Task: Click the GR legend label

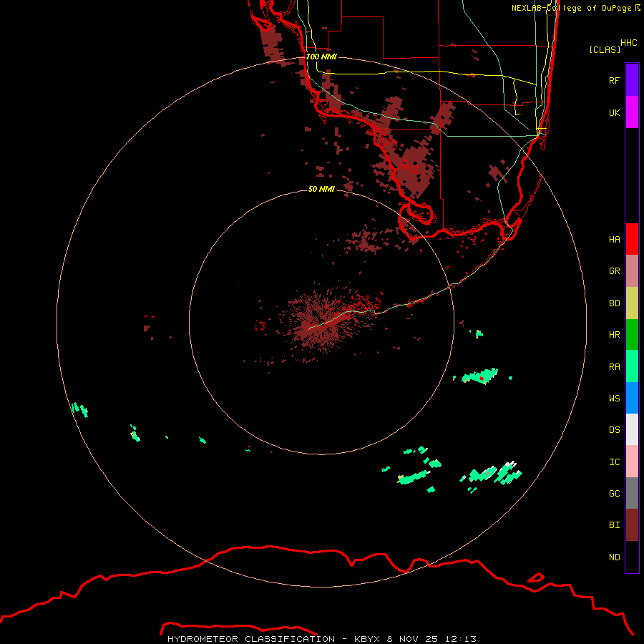Action: (614, 271)
